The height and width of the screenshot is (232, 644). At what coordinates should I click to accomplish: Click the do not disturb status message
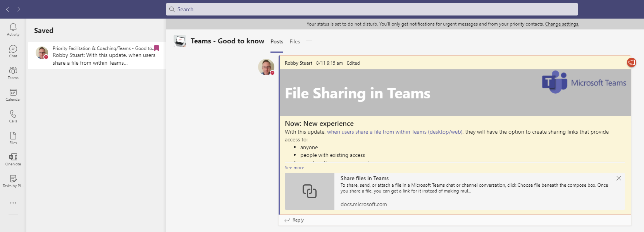pos(425,24)
